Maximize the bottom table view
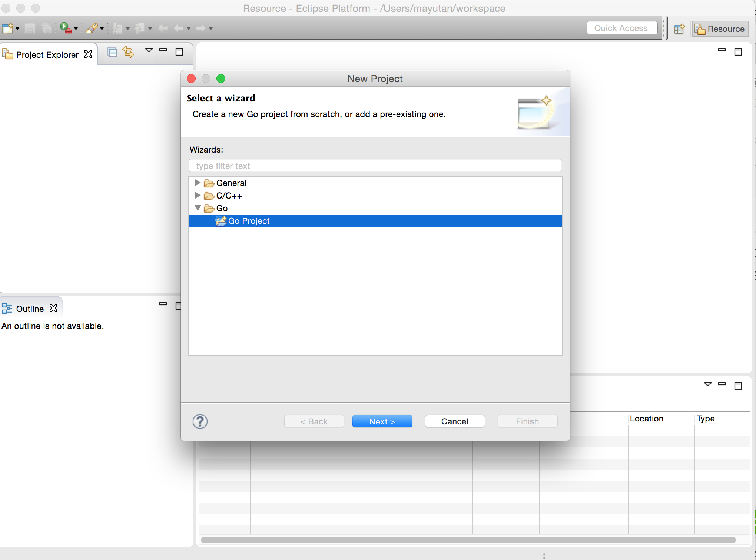This screenshot has width=756, height=560. (x=738, y=386)
